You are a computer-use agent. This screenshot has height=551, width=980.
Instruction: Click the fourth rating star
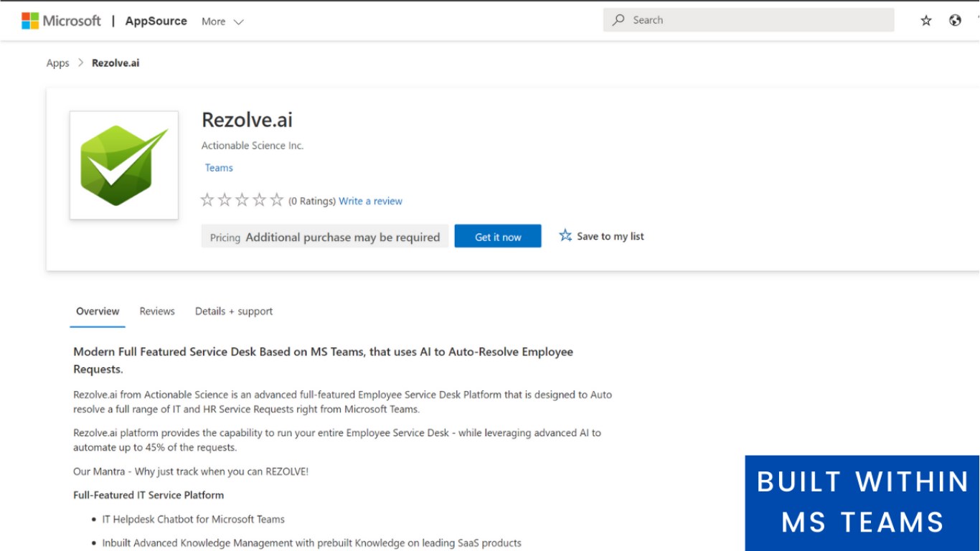click(x=259, y=200)
